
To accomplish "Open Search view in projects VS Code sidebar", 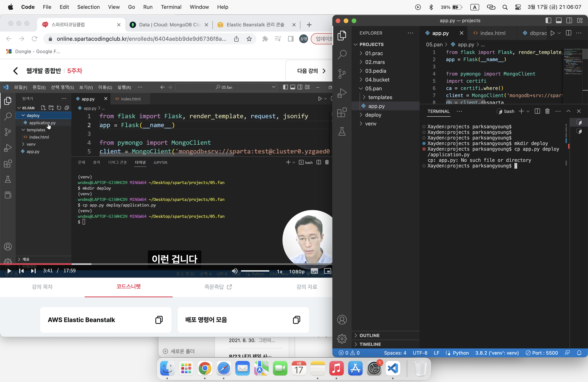I will 342,55.
